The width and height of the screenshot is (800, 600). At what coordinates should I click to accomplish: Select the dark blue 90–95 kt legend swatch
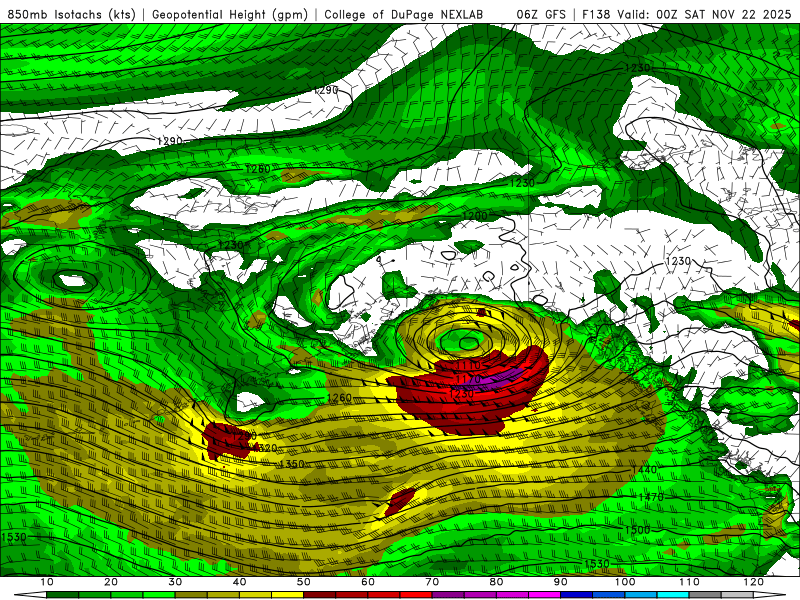click(577, 595)
